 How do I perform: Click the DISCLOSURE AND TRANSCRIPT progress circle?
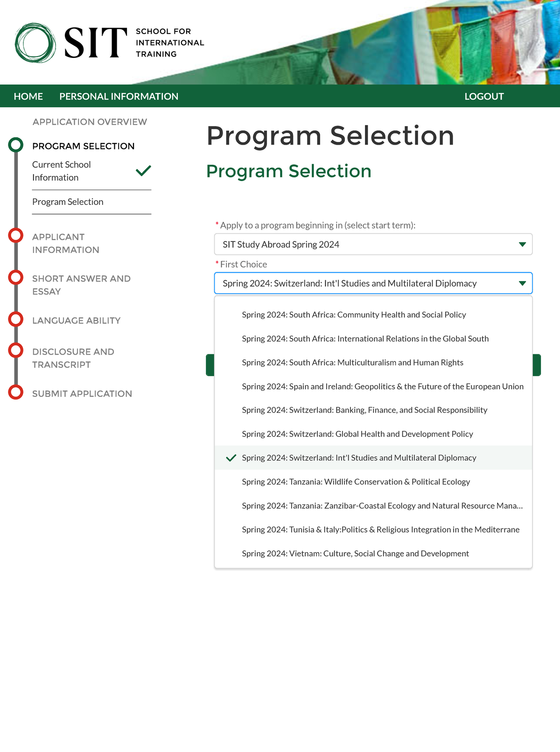(x=15, y=350)
